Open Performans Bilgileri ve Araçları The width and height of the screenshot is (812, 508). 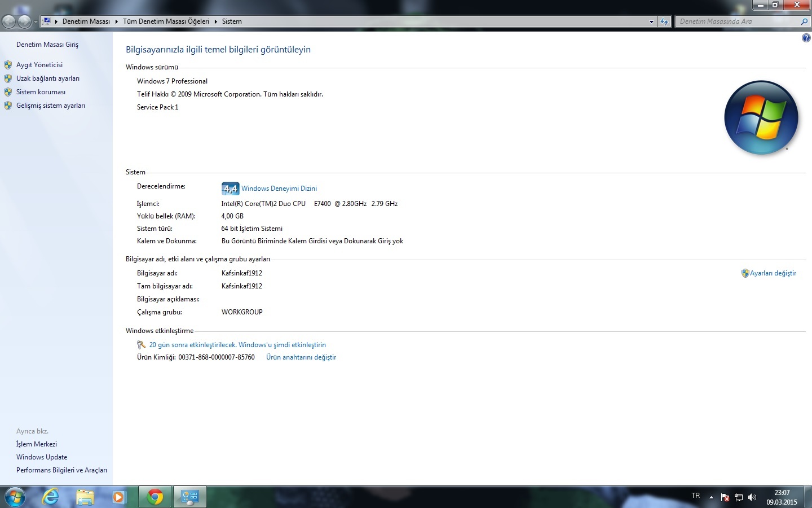click(61, 470)
